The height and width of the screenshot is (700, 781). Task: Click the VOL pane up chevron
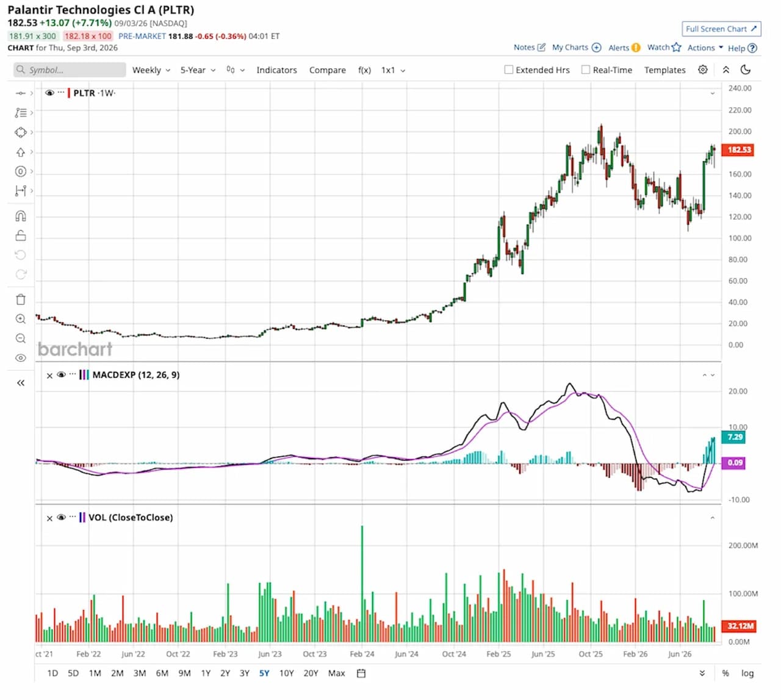pyautogui.click(x=713, y=518)
